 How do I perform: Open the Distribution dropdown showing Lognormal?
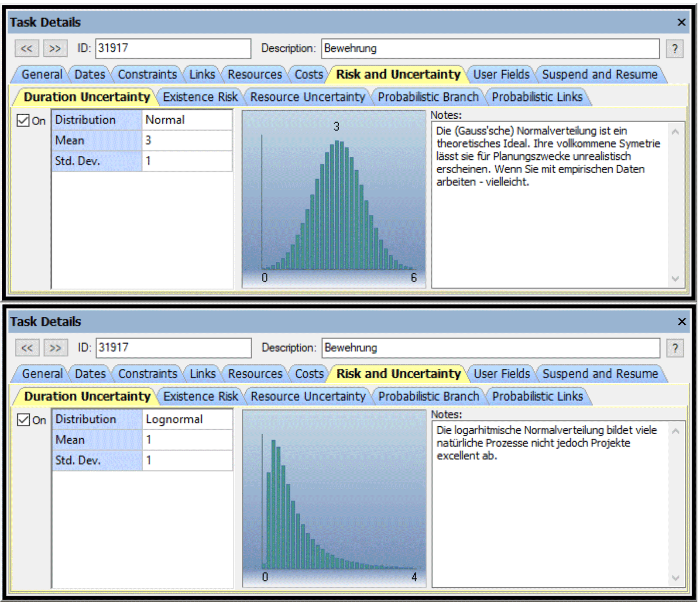tap(187, 419)
